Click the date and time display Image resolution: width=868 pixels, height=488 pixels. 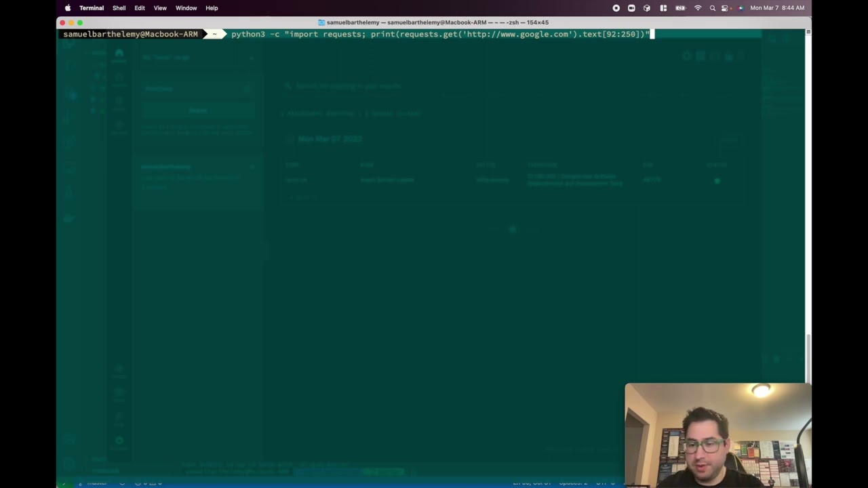pos(777,8)
